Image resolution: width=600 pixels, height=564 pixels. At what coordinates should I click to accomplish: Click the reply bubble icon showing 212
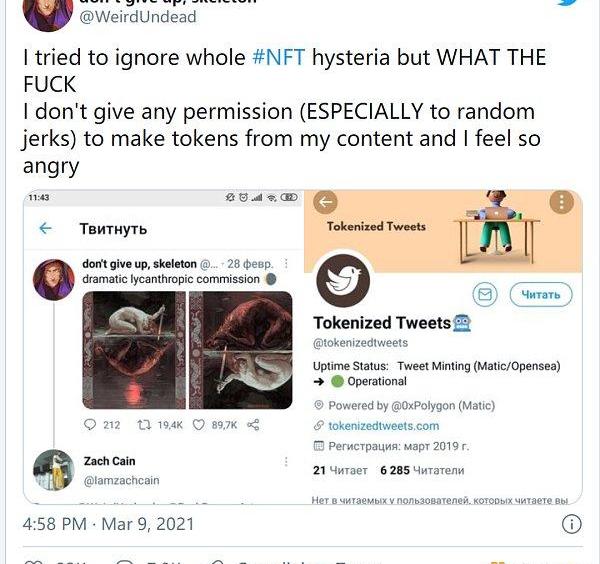pos(90,425)
